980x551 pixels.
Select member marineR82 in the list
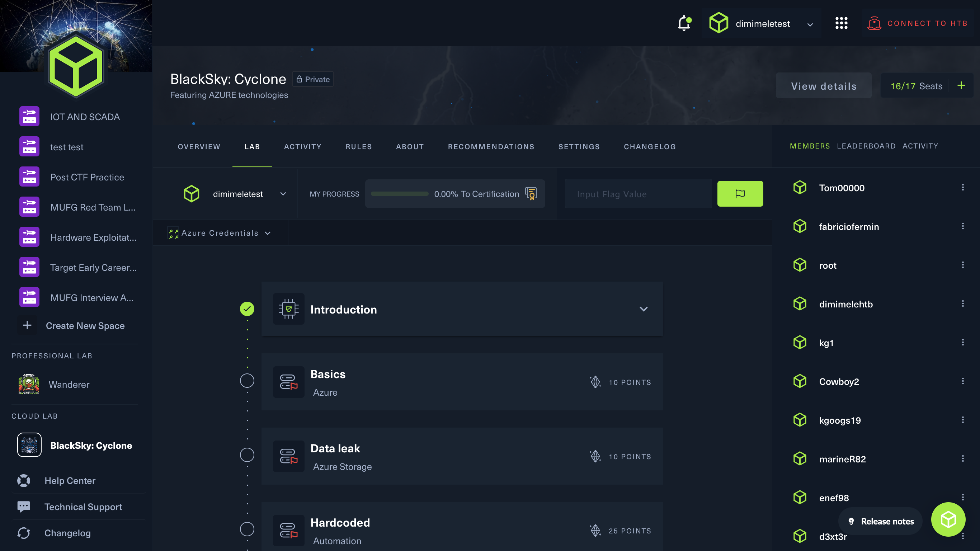[842, 459]
